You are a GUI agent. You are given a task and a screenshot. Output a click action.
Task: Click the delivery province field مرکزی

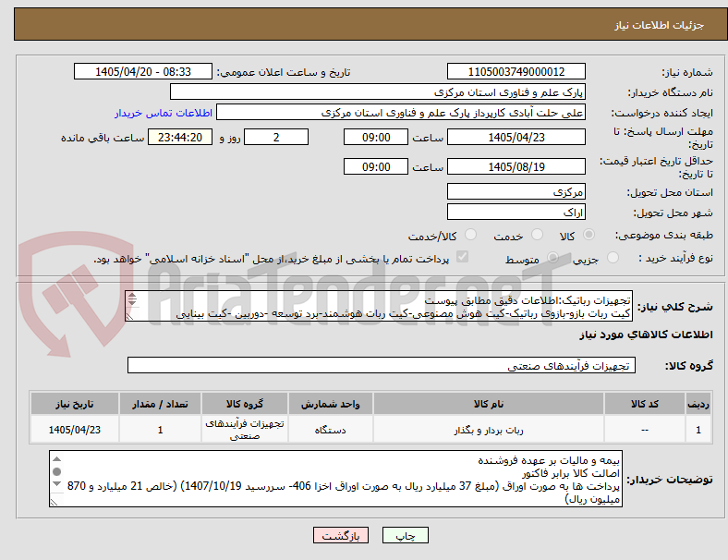pyautogui.click(x=516, y=191)
